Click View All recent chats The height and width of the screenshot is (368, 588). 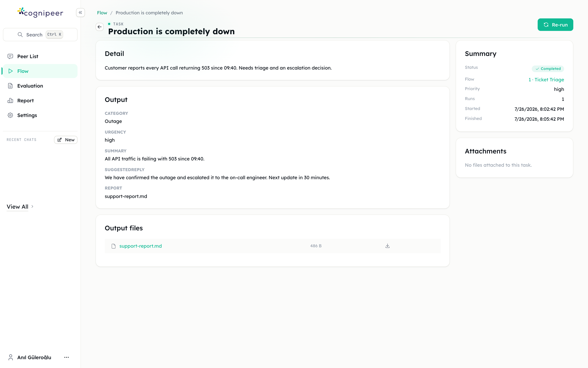tap(17, 207)
